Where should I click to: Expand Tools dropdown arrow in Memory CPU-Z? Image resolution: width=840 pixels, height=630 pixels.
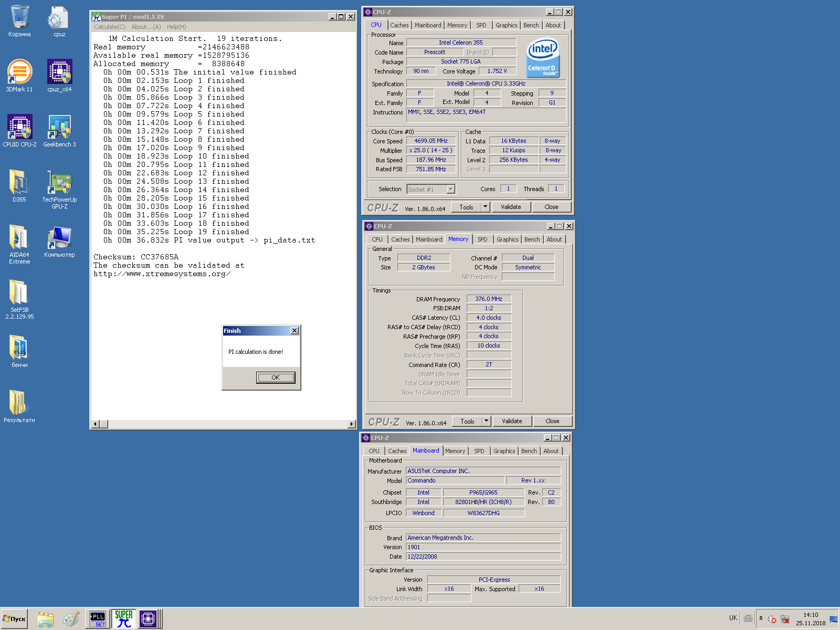click(487, 421)
